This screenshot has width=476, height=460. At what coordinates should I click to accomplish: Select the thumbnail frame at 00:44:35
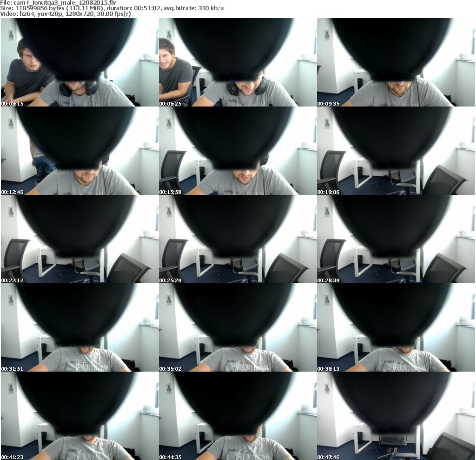pyautogui.click(x=238, y=416)
